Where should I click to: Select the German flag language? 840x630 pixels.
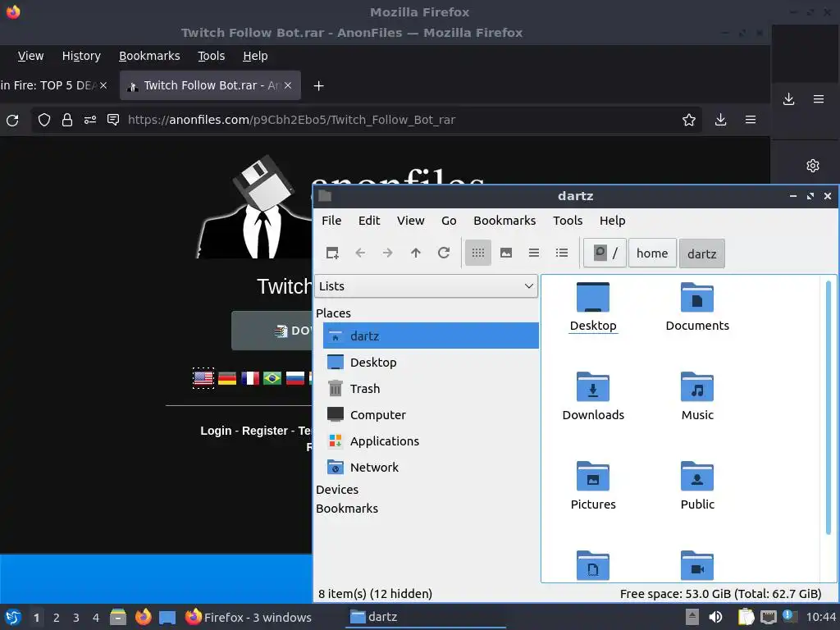[227, 378]
